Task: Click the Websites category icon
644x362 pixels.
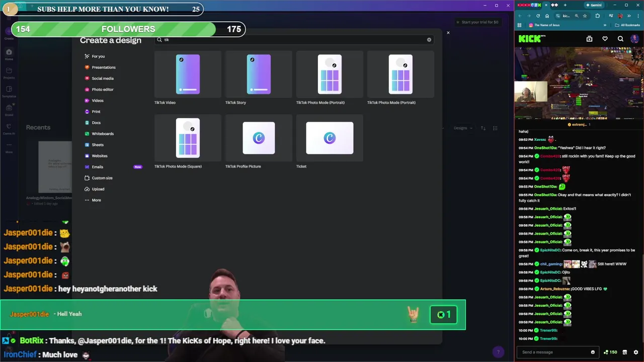Action: coord(87,156)
